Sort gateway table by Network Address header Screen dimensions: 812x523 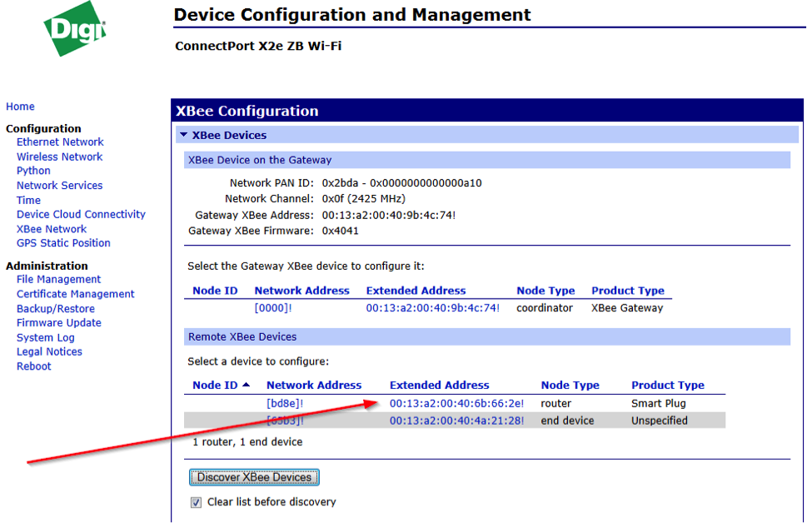pos(302,291)
